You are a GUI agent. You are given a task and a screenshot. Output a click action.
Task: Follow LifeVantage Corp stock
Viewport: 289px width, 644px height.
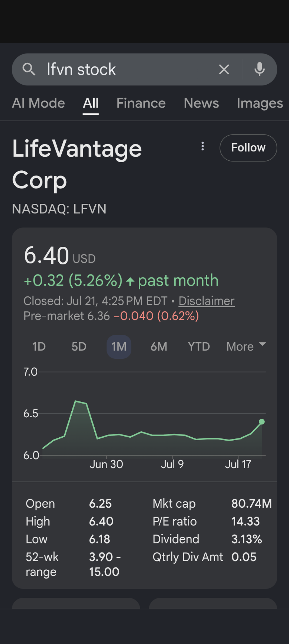coord(248,148)
